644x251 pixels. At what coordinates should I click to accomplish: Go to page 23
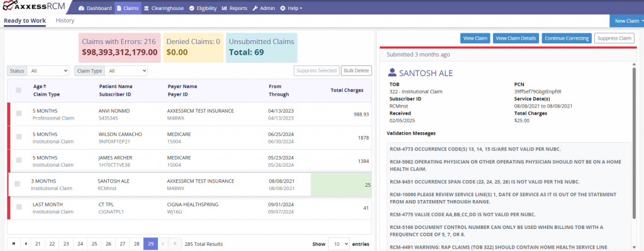65,243
